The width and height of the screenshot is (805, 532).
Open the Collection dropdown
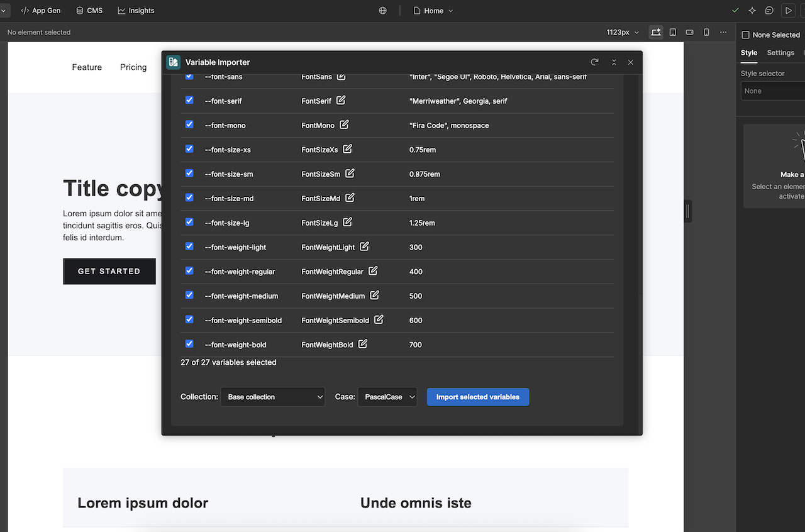[273, 397]
